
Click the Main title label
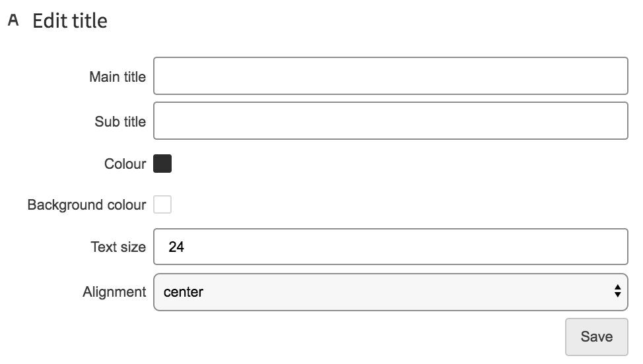point(118,76)
